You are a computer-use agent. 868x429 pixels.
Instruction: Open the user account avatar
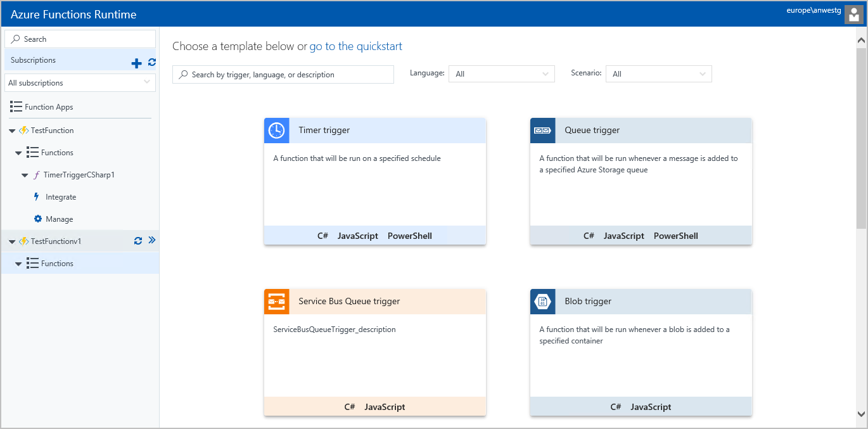tap(853, 15)
